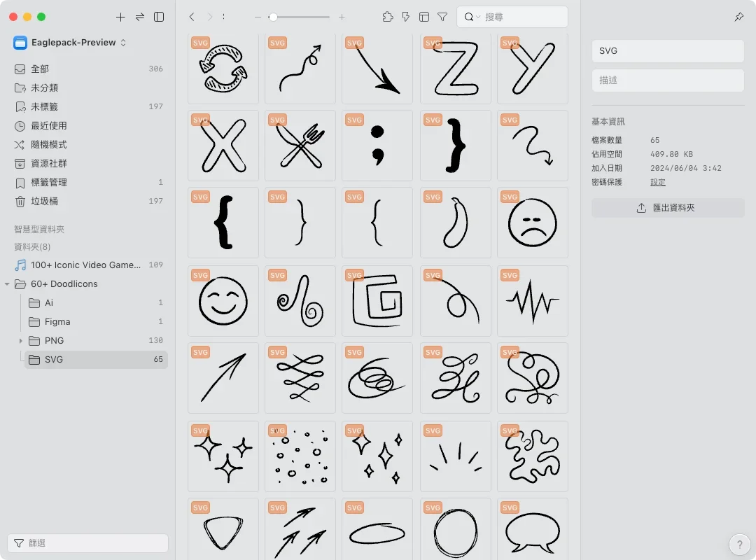The height and width of the screenshot is (560, 756).
Task: Click the thumbnail size slider
Action: 299,17
